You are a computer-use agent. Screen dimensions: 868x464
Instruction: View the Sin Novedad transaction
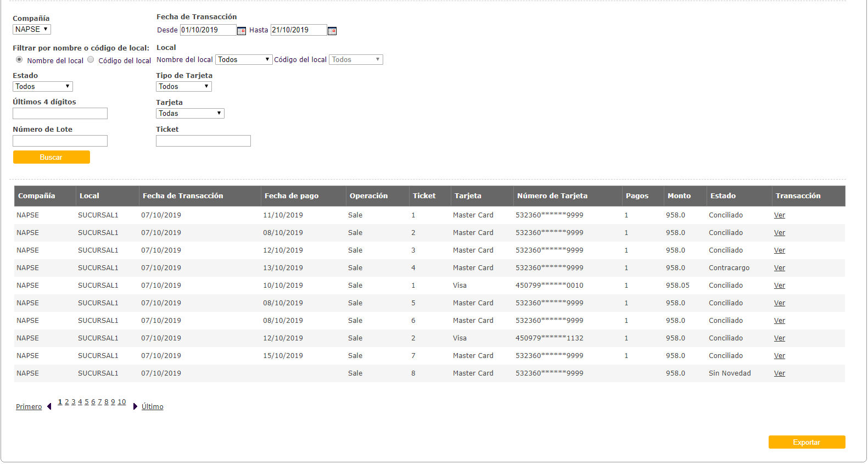coord(780,373)
